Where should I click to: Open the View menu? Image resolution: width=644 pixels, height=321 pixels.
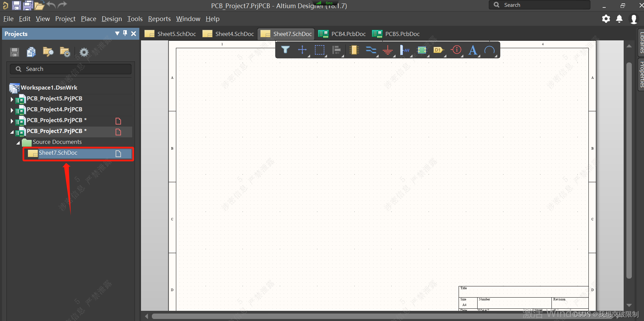point(43,19)
